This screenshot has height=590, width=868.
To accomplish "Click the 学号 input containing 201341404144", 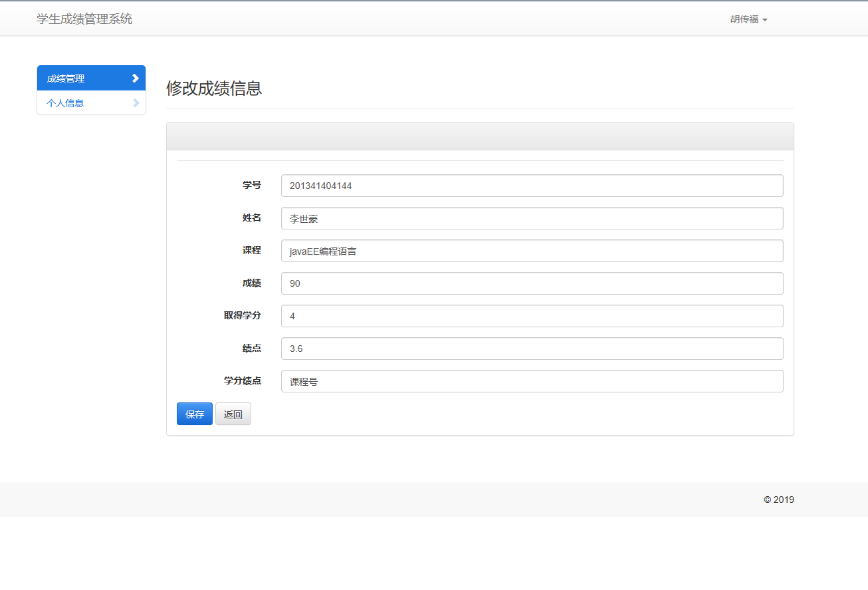I will point(531,186).
